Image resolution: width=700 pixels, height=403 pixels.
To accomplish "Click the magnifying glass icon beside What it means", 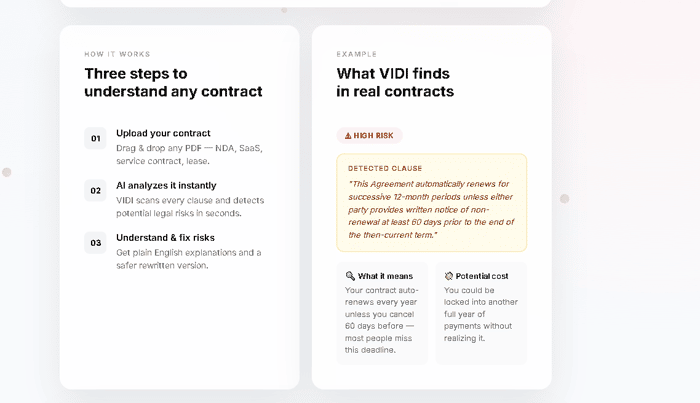I will click(350, 276).
